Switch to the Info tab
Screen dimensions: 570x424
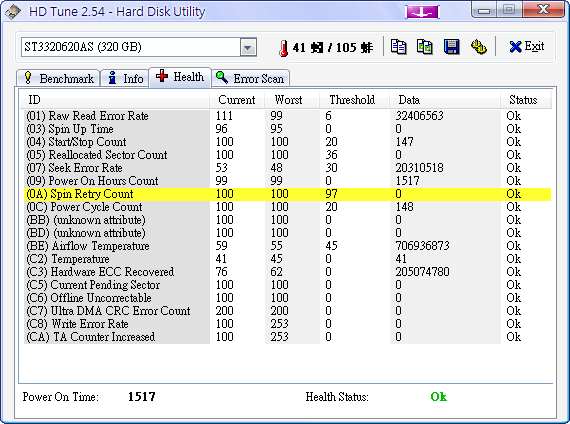coord(125,79)
